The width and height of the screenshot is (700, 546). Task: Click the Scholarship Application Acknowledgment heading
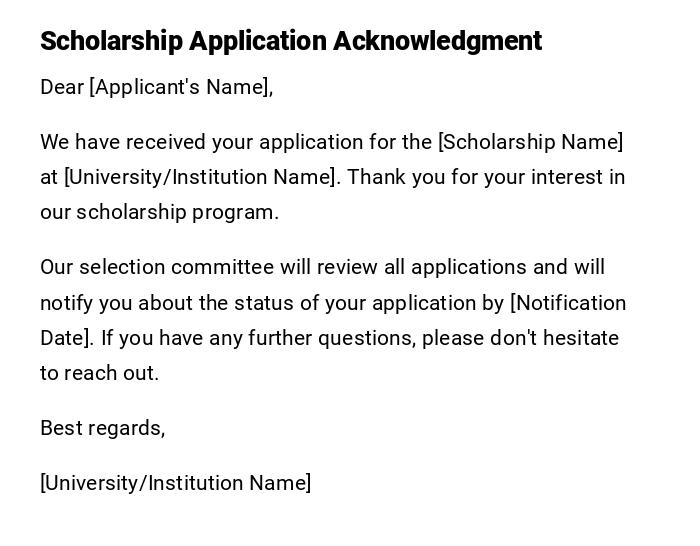click(290, 41)
